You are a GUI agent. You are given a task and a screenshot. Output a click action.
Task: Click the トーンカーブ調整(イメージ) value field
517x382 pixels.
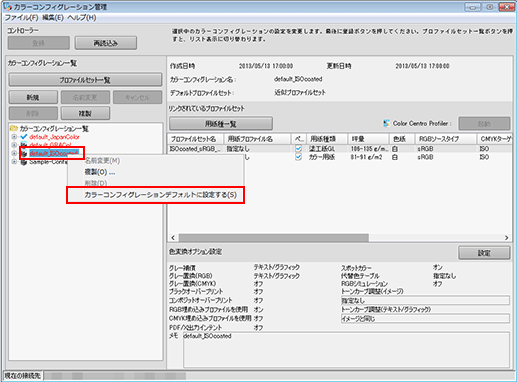pyautogui.click(x=425, y=300)
